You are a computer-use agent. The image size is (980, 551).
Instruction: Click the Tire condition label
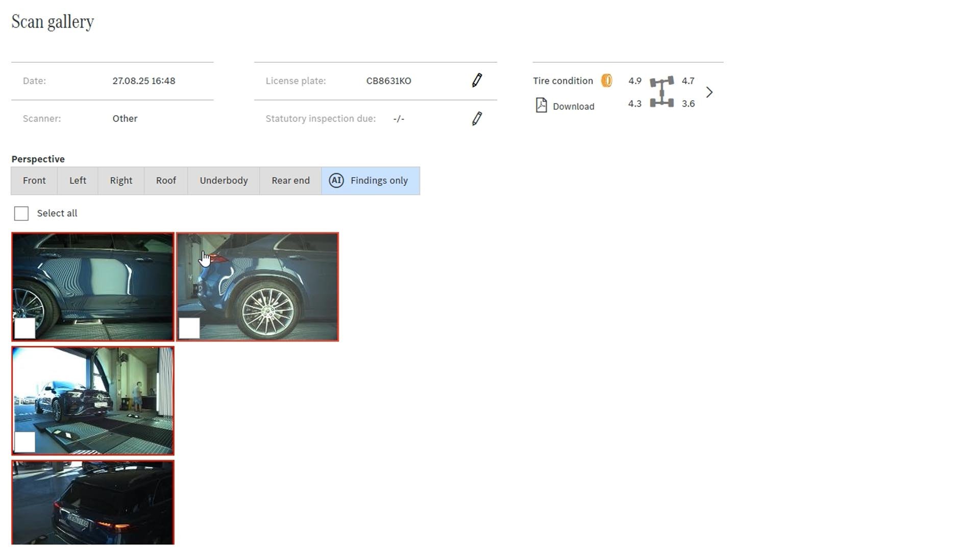pyautogui.click(x=562, y=81)
